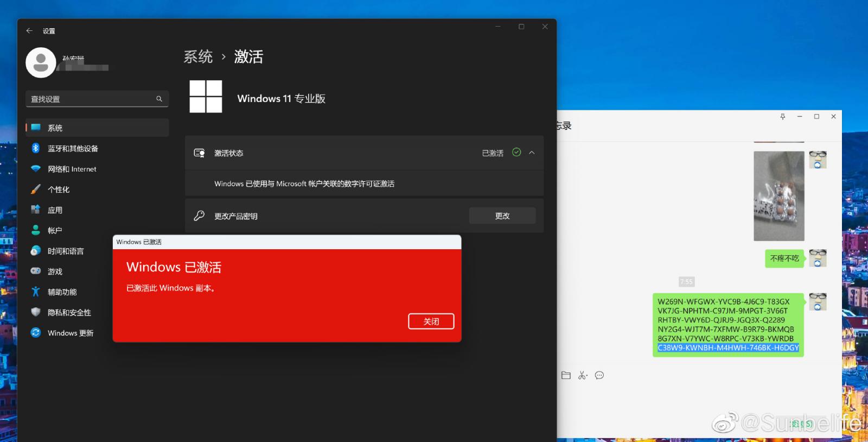Click the key line VK7JG-NPHTM-C97JM-9MPGT-3V66T
Screen dimensions: 868x442
click(723, 311)
